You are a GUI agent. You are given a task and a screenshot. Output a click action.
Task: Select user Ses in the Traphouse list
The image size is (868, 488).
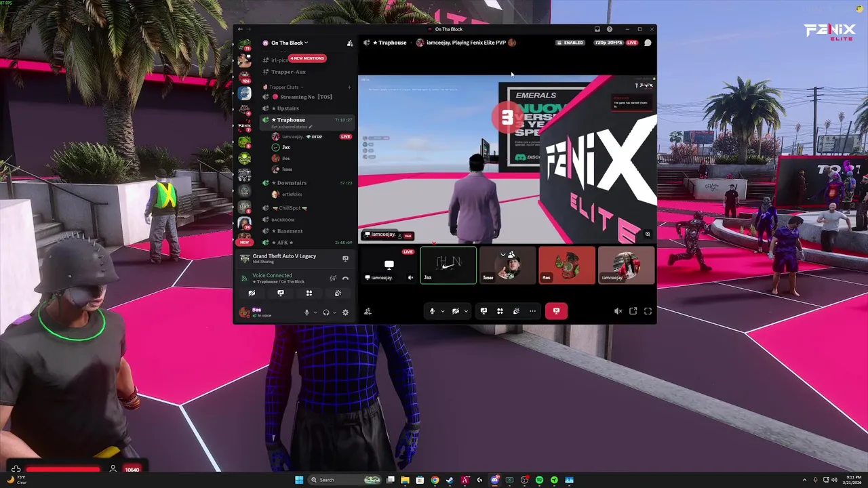tap(285, 159)
